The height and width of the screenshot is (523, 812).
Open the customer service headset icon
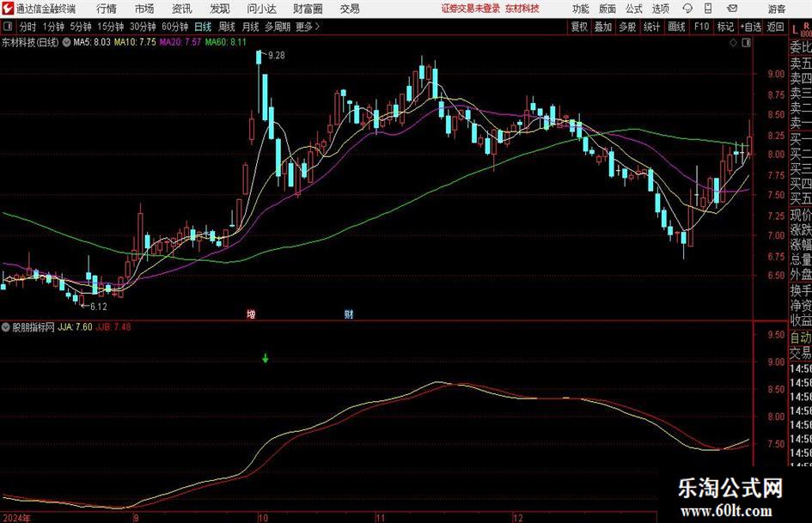(687, 9)
